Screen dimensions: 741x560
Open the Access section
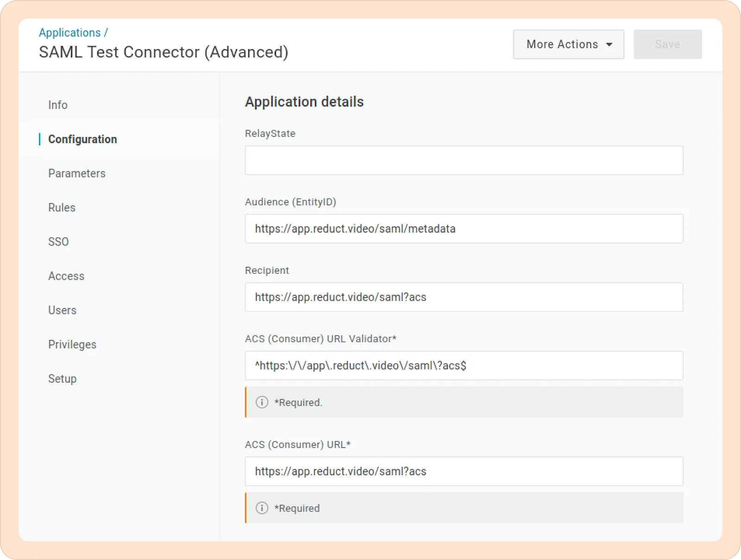[x=66, y=276]
